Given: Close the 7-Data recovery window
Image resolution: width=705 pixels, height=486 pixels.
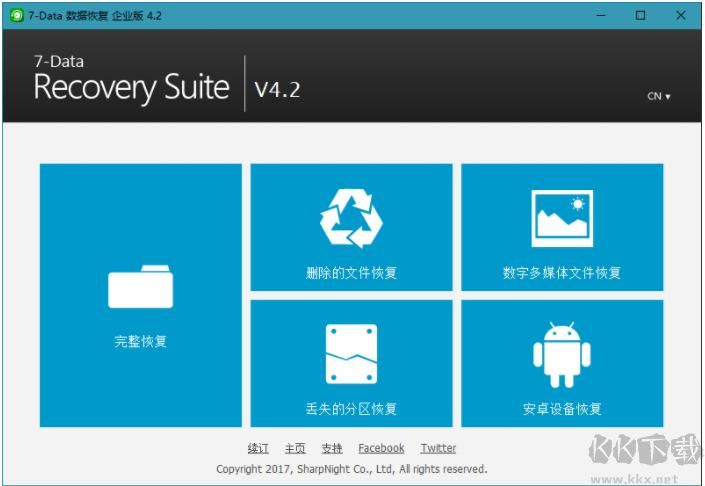Looking at the screenshot, I should (x=681, y=15).
